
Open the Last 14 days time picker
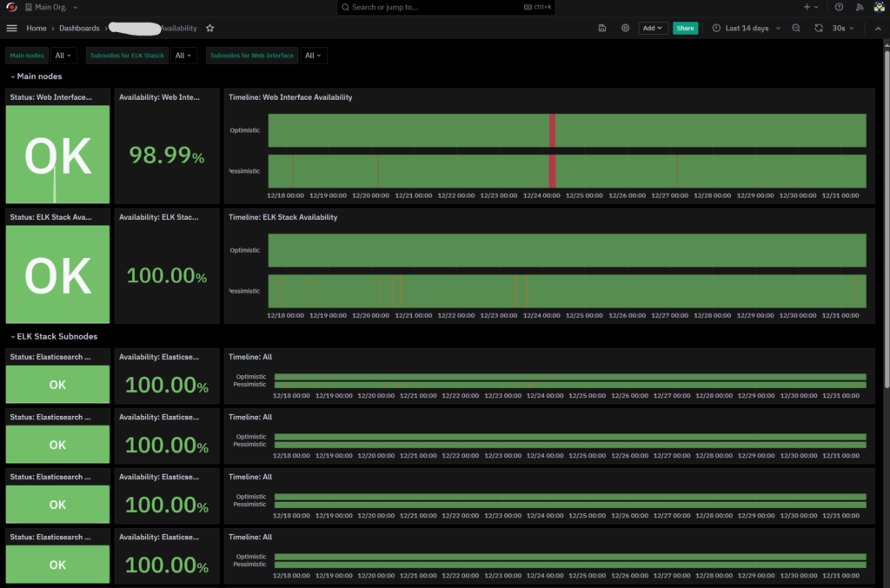[747, 29]
